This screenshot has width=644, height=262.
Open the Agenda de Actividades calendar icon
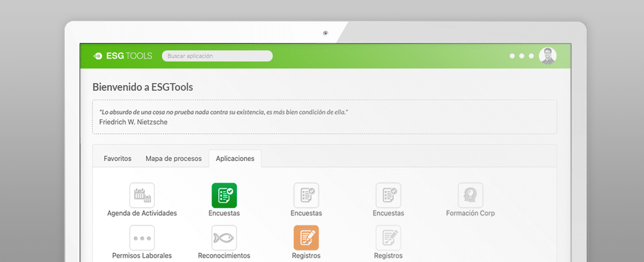pos(142,195)
